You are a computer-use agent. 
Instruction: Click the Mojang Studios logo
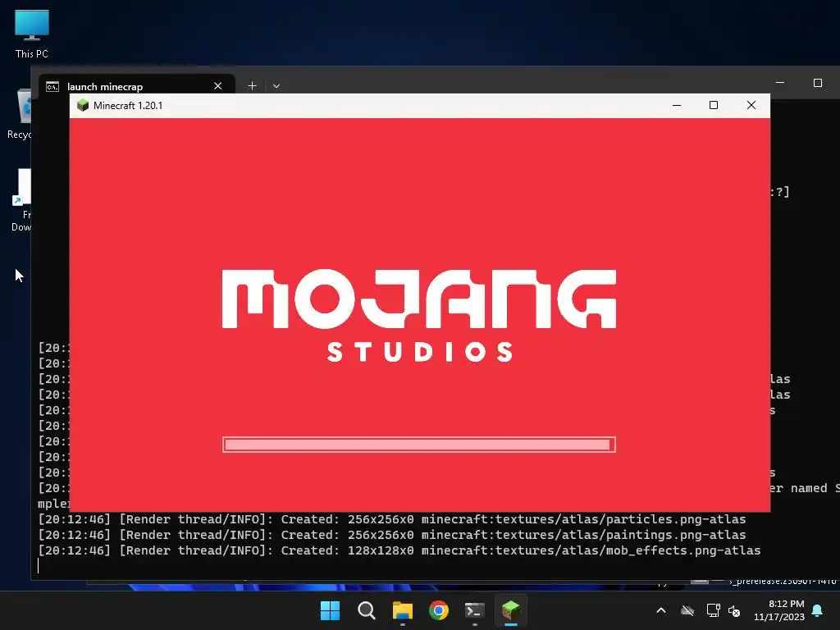419,316
